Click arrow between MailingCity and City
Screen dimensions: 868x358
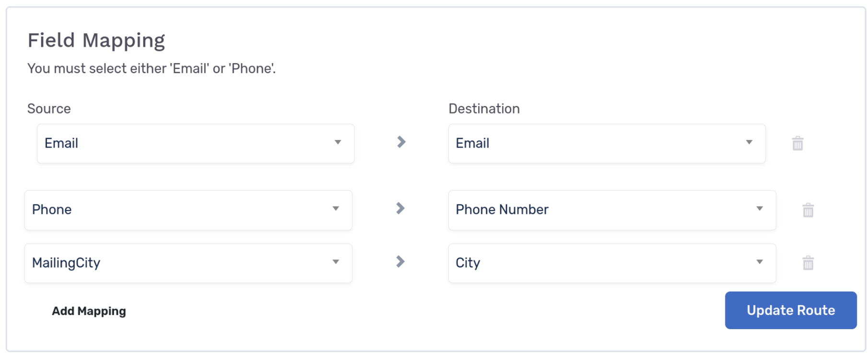(400, 261)
